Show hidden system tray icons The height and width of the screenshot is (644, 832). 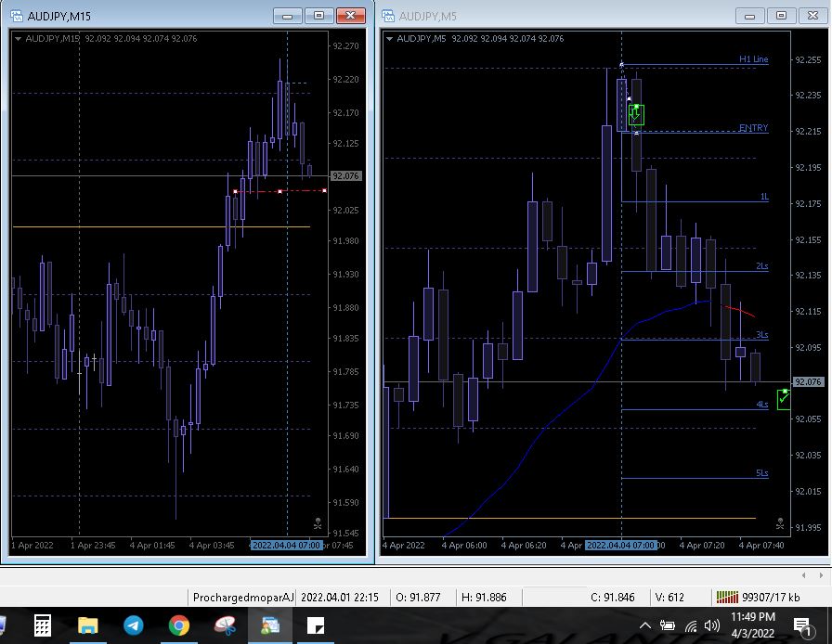click(645, 626)
